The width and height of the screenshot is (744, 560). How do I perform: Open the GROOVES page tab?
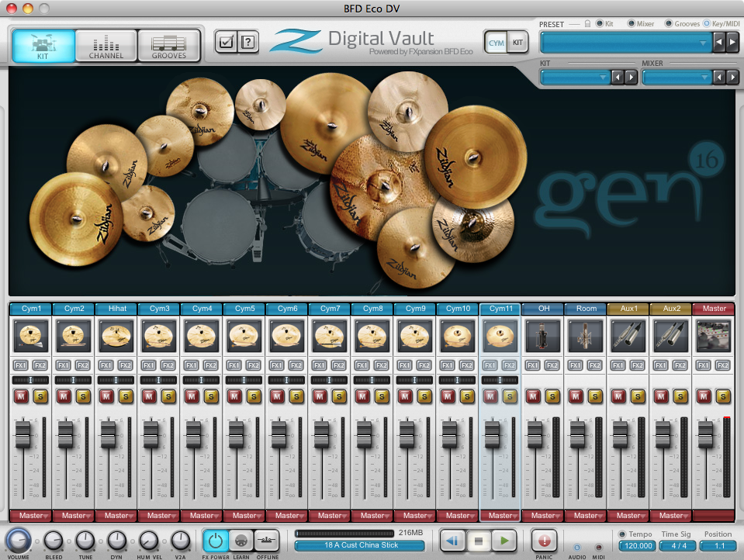click(x=168, y=46)
